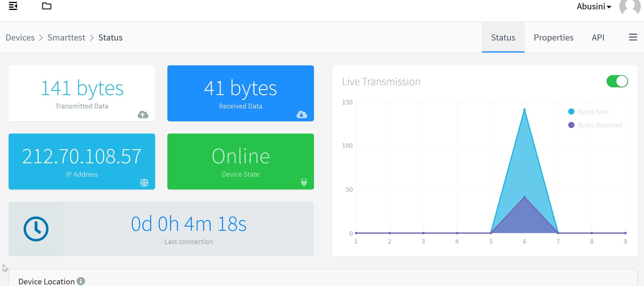Click the Live Transmission title
Screen dimensions: 644x286
point(381,81)
